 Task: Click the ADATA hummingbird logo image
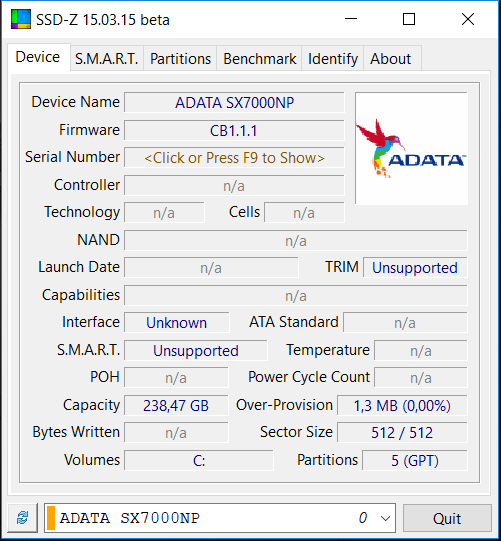pos(411,148)
